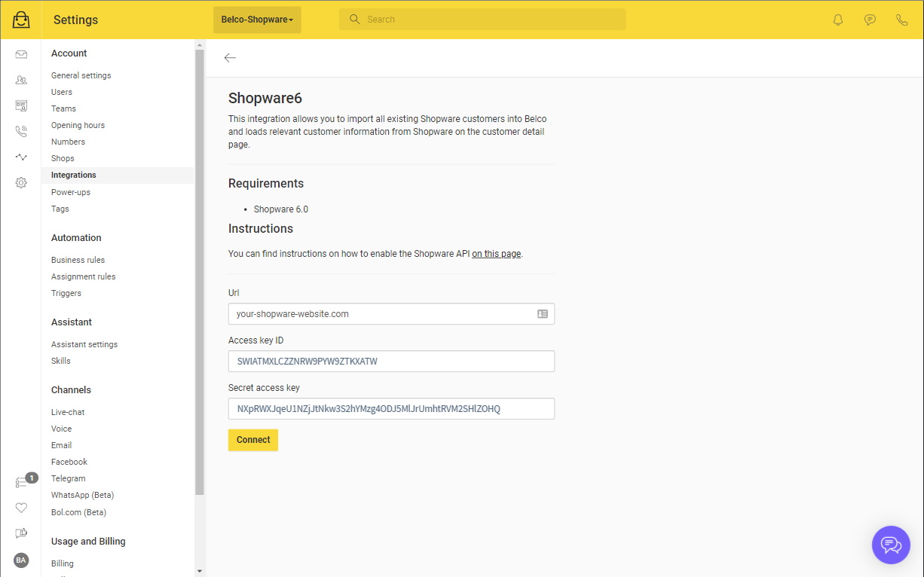Open the analytics line graph icon
The width and height of the screenshot is (924, 577).
(21, 157)
